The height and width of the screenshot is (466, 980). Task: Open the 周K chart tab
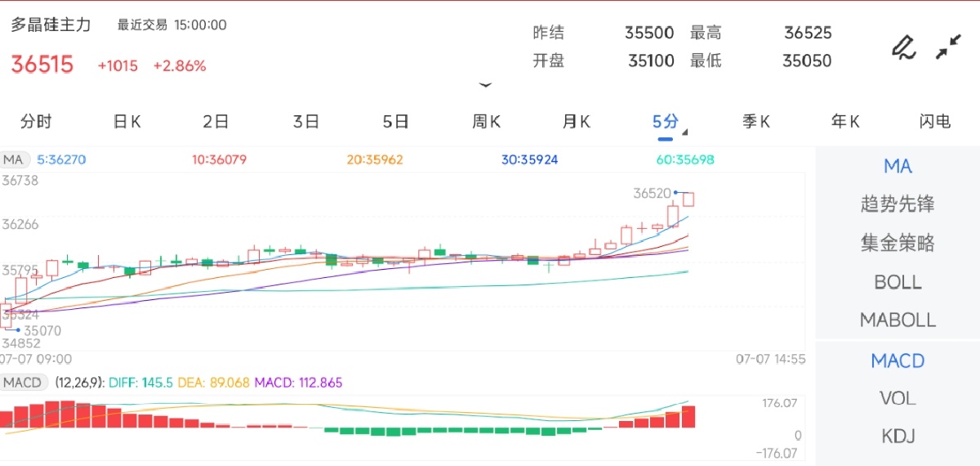pos(486,122)
